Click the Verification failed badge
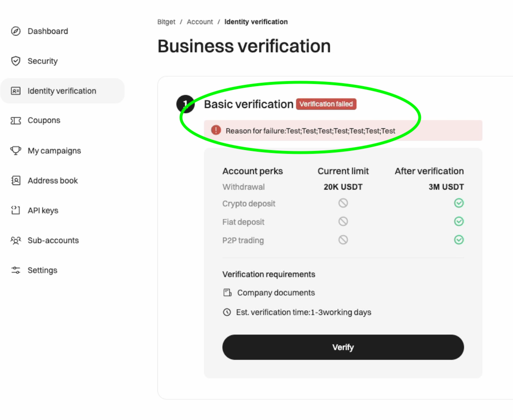Viewport: 513px width, 420px height. click(x=326, y=104)
